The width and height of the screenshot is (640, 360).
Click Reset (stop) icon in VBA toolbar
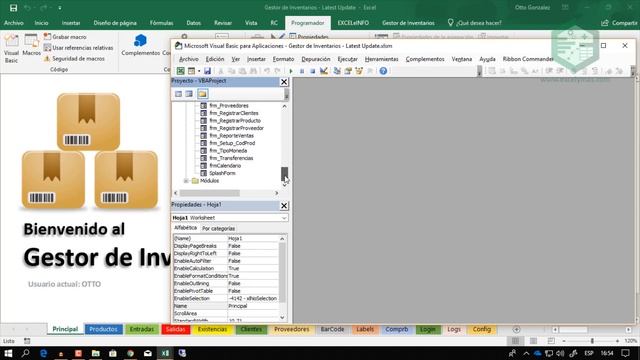click(x=312, y=71)
